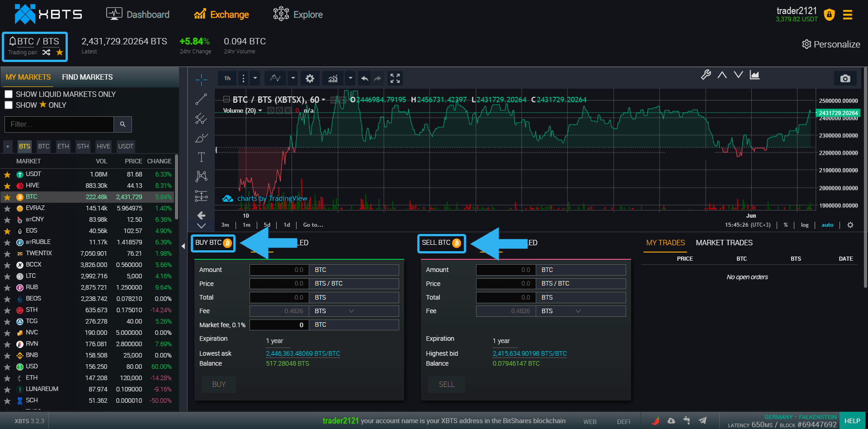
Task: Open the wrench settings icon above the chart
Action: click(x=706, y=75)
